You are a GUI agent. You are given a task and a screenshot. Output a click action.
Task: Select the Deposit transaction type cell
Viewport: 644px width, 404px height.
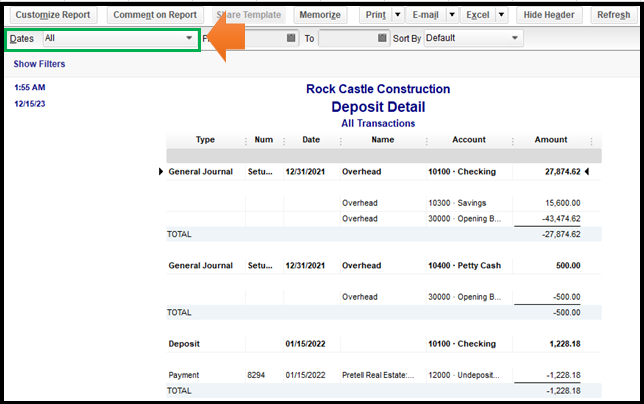pos(184,344)
